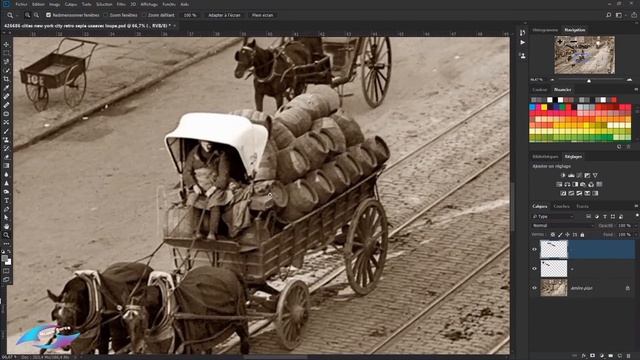Lock all on the selected layer

582,235
